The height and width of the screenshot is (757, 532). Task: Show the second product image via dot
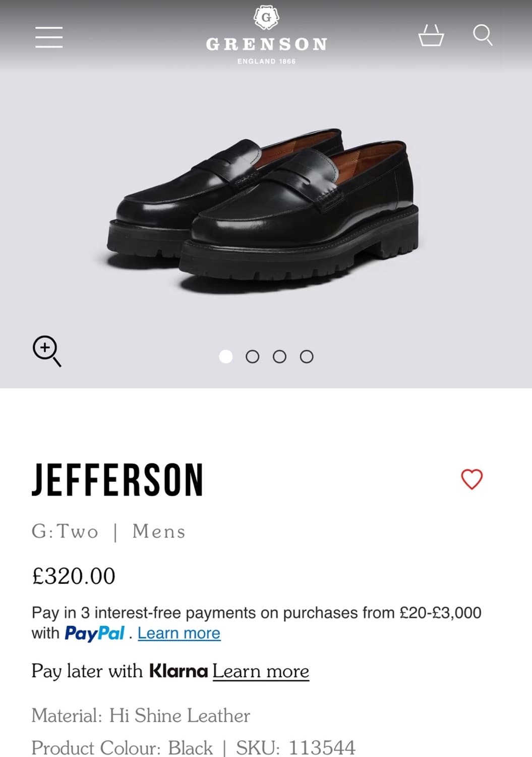point(253,357)
